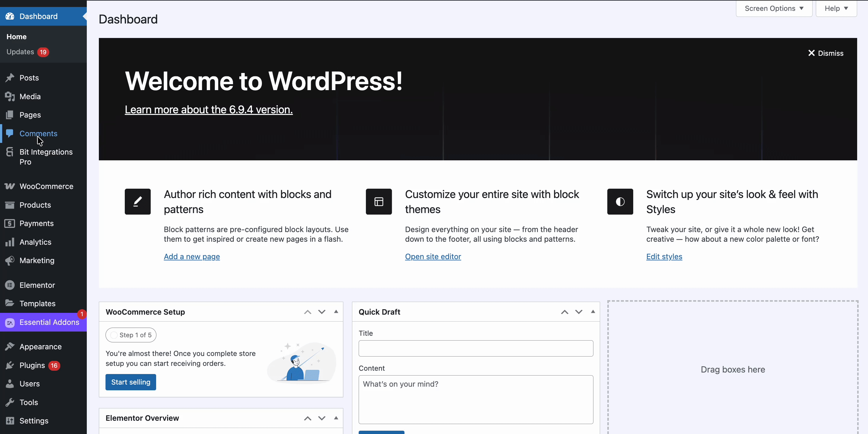Click the Essential Addons logo icon
The width and height of the screenshot is (868, 434).
pyautogui.click(x=10, y=322)
